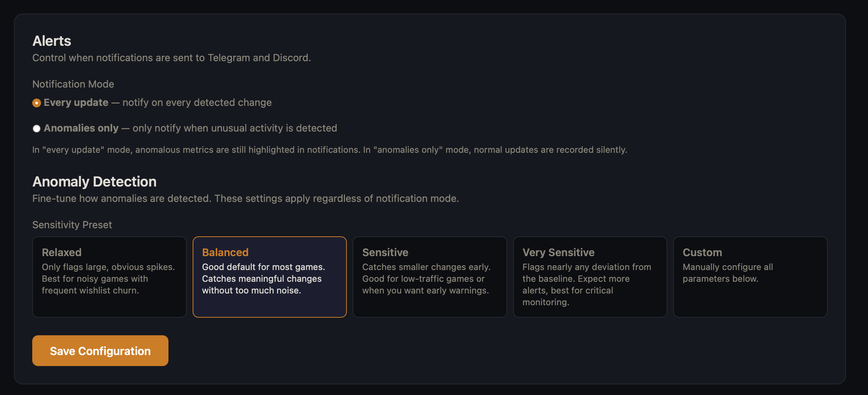Click the bold "Anomalies only" label text
The image size is (868, 395).
pyautogui.click(x=81, y=128)
